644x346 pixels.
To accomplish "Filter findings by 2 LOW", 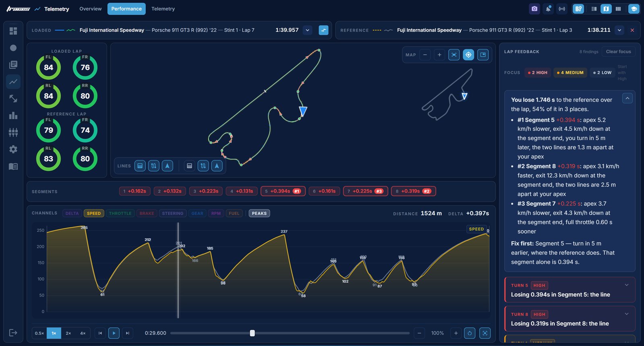I will [602, 72].
